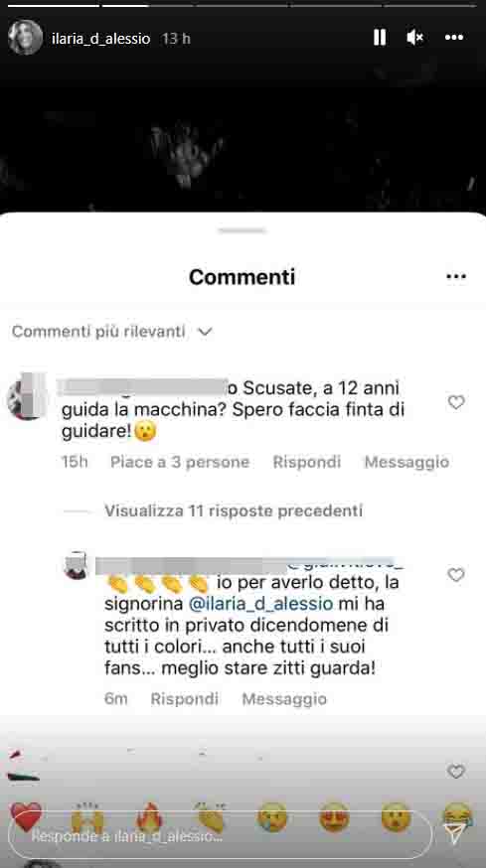Like the reply mentioning ilaria_d_alessio

click(456, 575)
